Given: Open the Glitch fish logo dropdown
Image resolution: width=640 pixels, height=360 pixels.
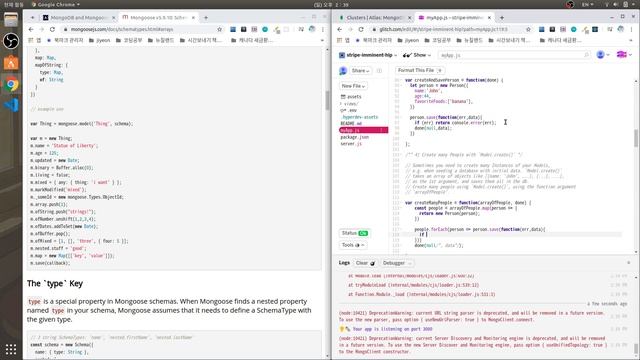Looking at the screenshot, I should (624, 55).
